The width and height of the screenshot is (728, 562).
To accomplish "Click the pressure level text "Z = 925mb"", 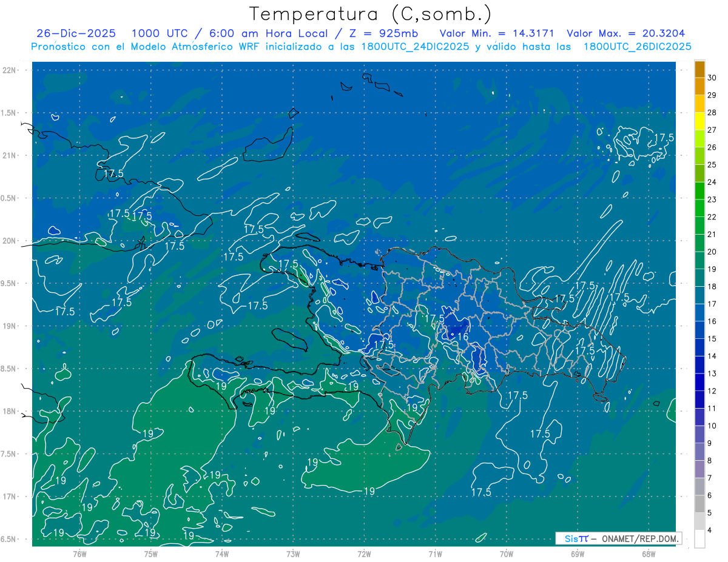I will 381,33.
